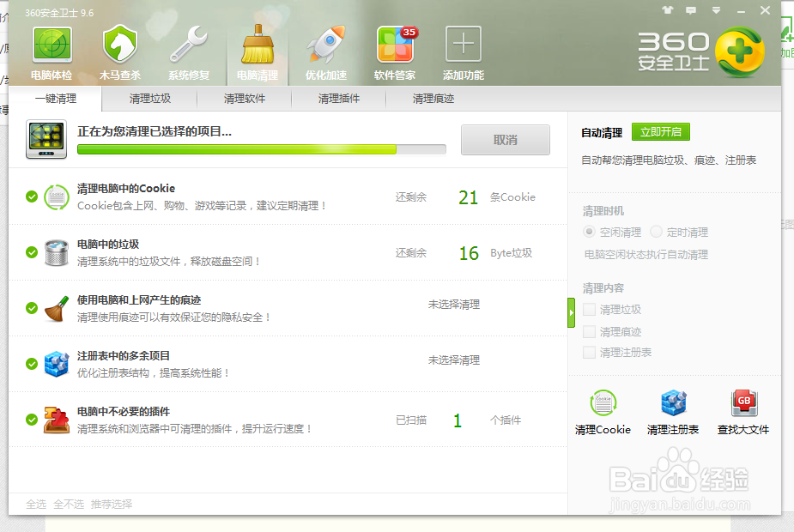The height and width of the screenshot is (532, 794).
Task: Switch to 清理插件 tab
Action: (339, 99)
